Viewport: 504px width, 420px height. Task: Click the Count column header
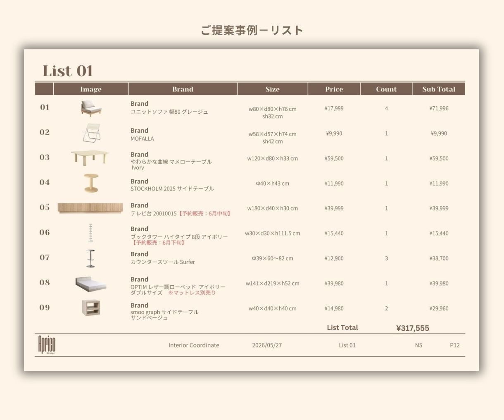[x=386, y=89]
